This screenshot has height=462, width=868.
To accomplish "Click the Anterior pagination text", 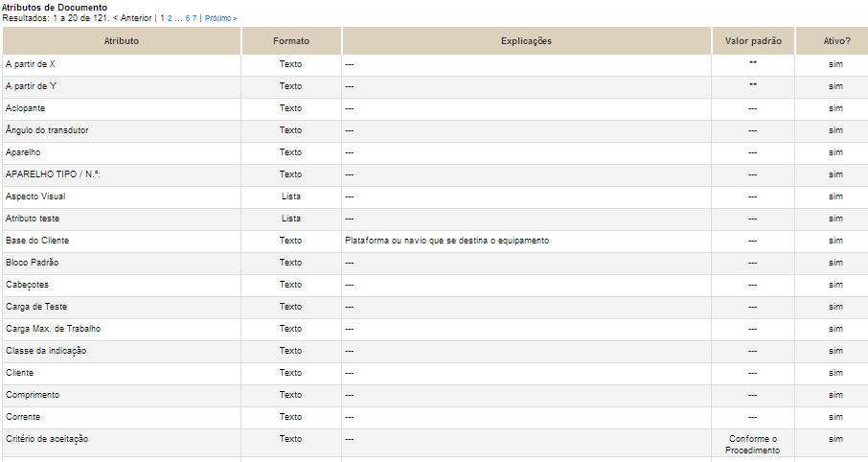I will [x=132, y=18].
